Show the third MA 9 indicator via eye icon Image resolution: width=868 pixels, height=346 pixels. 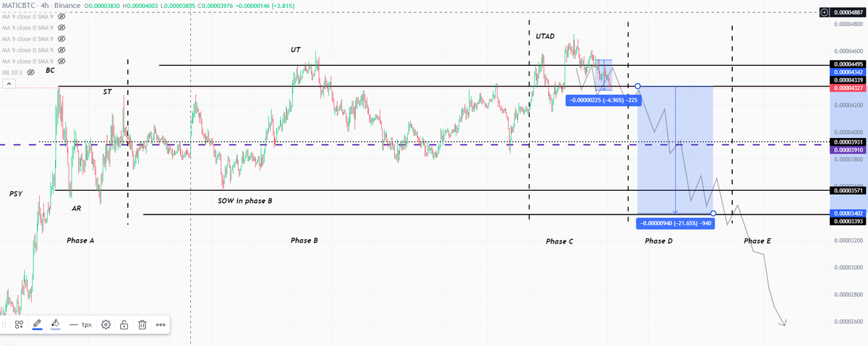point(61,38)
